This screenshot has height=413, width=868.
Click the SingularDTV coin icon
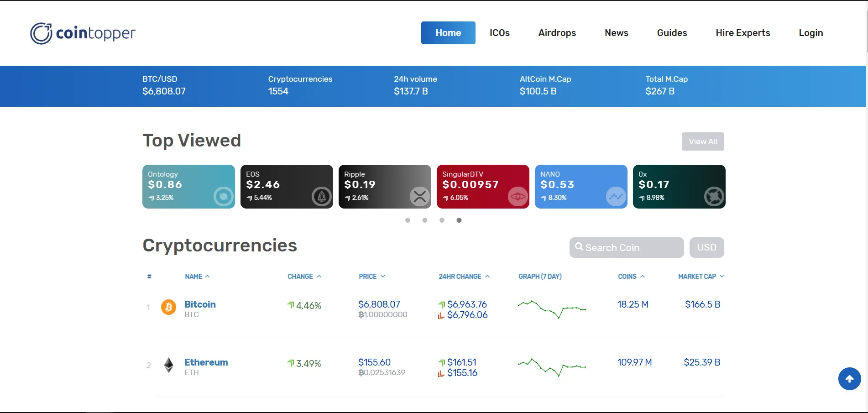(x=518, y=197)
